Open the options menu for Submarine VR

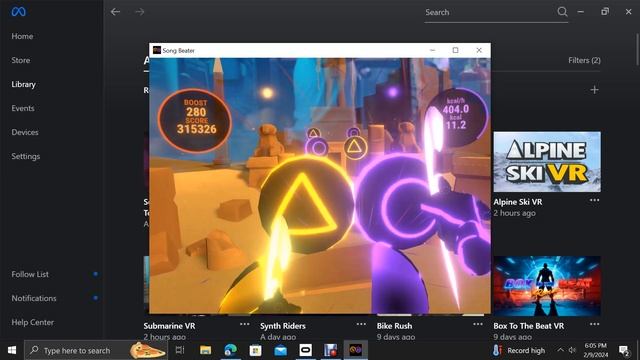coord(244,324)
